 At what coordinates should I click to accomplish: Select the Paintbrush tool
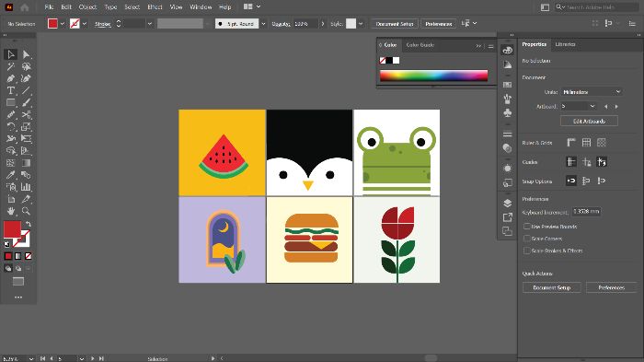click(27, 102)
